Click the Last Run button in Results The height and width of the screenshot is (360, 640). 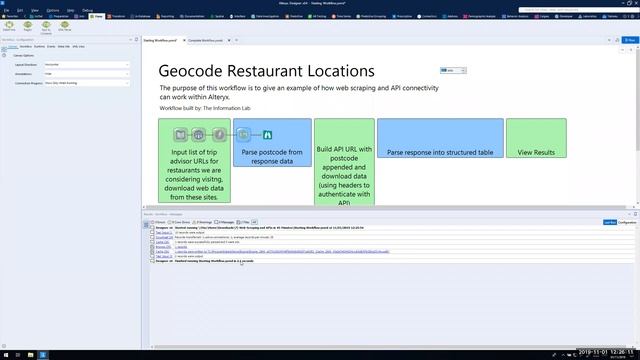pyautogui.click(x=610, y=222)
